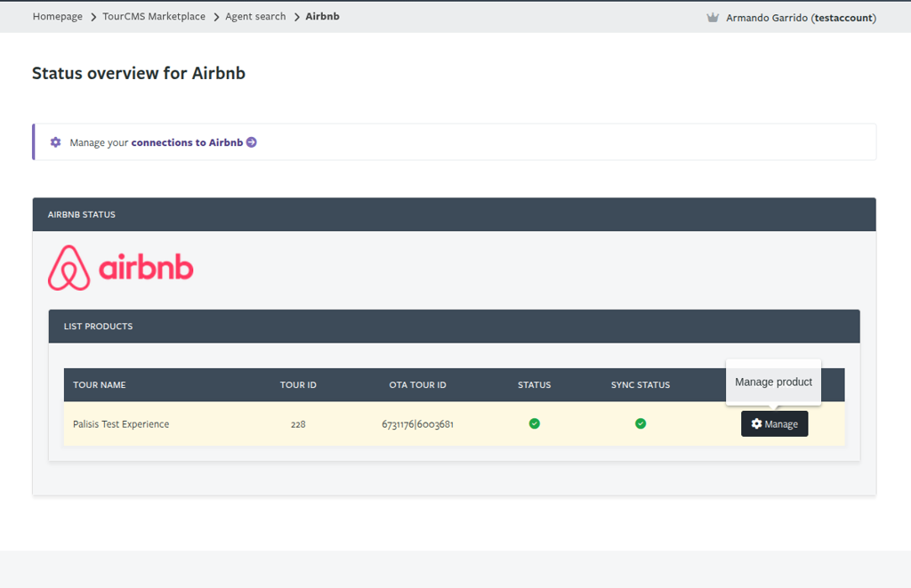Sort by Tour ID column header
The height and width of the screenshot is (588, 911).
[x=298, y=384]
